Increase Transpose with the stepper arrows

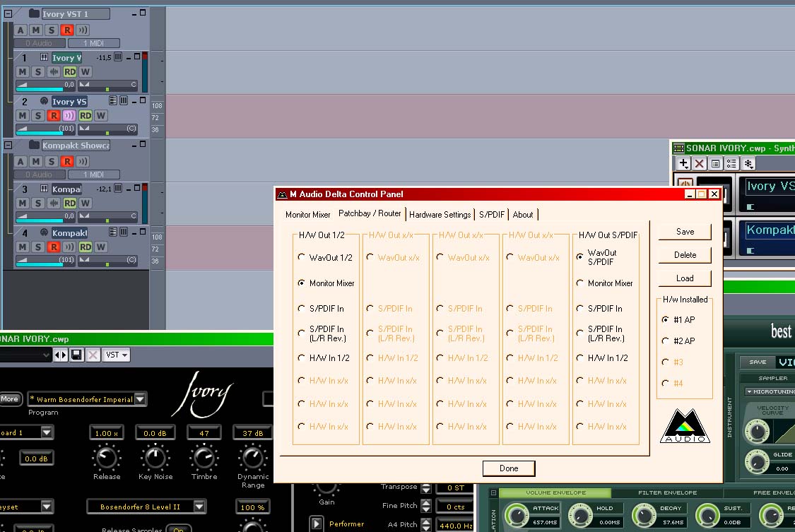pyautogui.click(x=426, y=485)
